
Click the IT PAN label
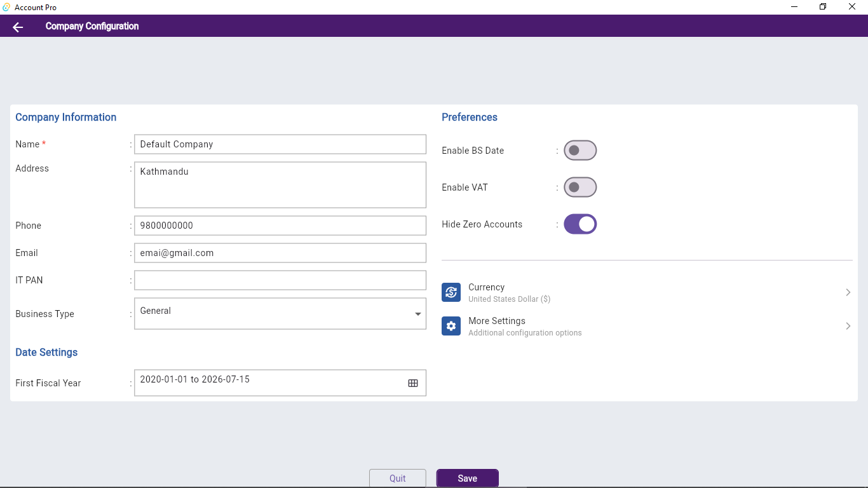(29, 280)
